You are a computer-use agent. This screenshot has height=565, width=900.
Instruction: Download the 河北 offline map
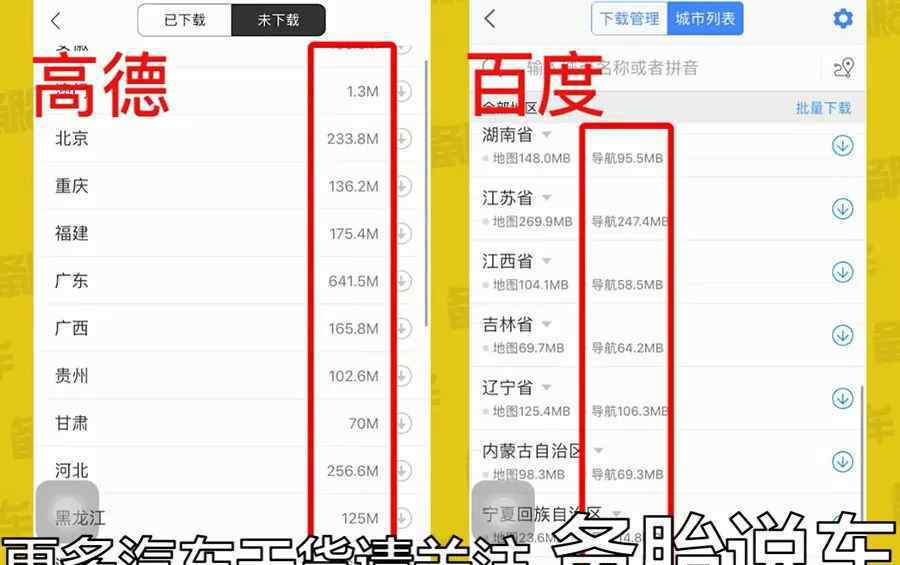pos(404,471)
